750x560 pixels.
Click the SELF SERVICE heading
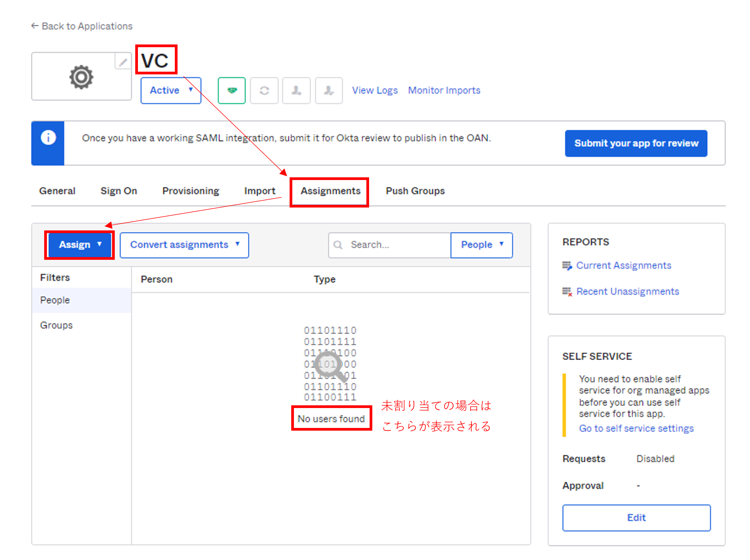597,356
